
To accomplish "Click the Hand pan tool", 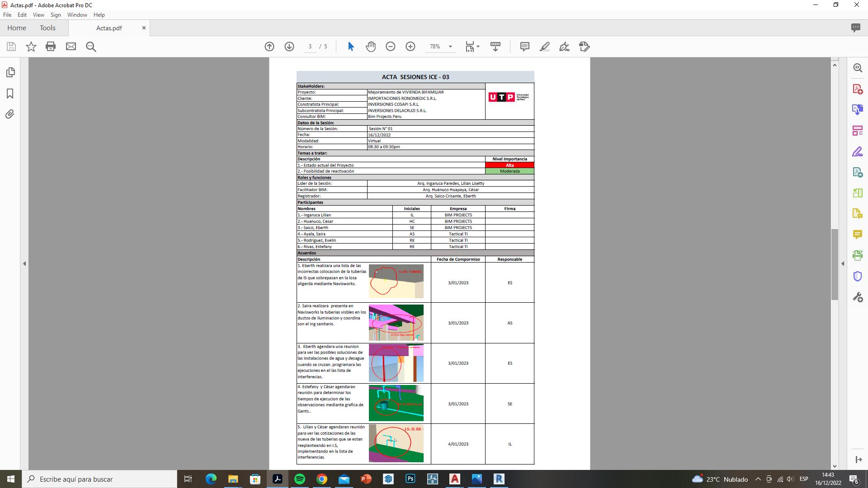I will [x=371, y=47].
